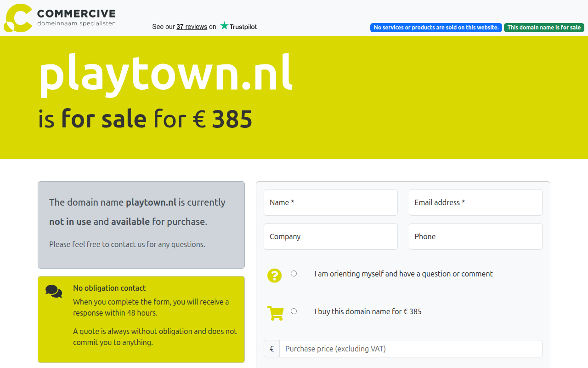Open the 37 reviews link

pos(192,27)
